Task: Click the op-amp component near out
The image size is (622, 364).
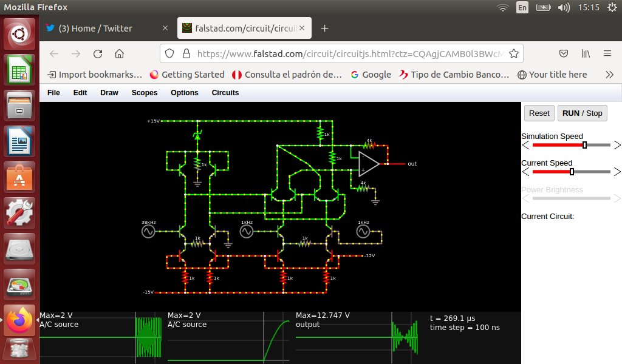Action: (369, 164)
